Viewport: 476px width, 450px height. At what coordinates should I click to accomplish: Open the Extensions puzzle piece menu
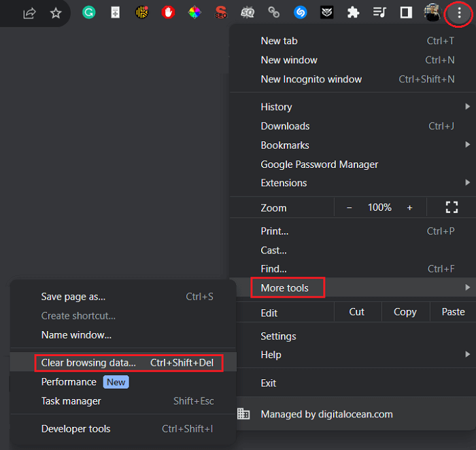click(353, 12)
